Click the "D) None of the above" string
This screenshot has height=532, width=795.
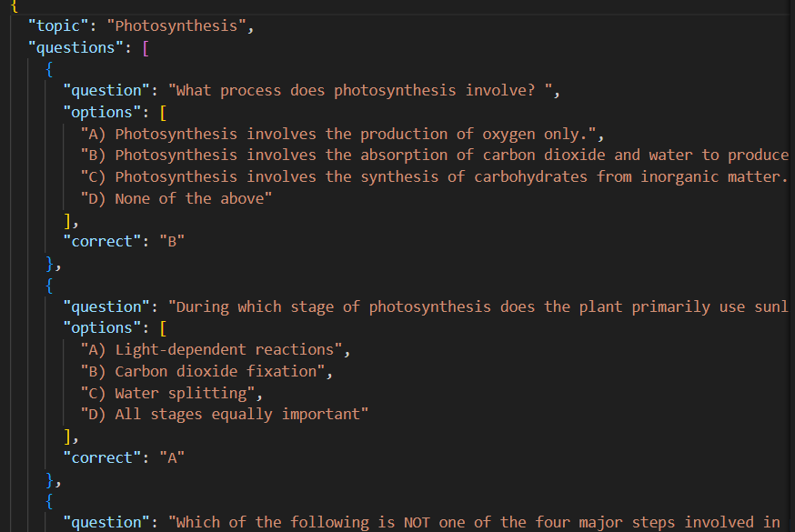176,198
